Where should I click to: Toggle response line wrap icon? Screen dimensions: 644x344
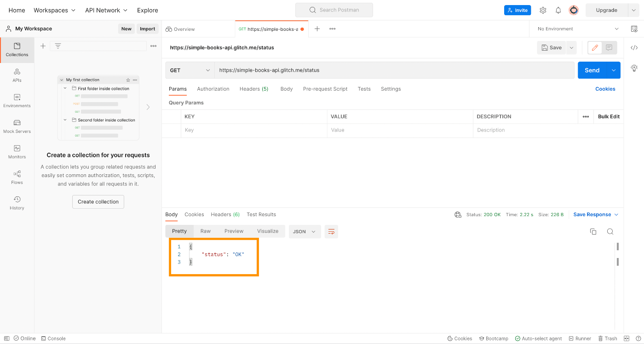point(331,231)
